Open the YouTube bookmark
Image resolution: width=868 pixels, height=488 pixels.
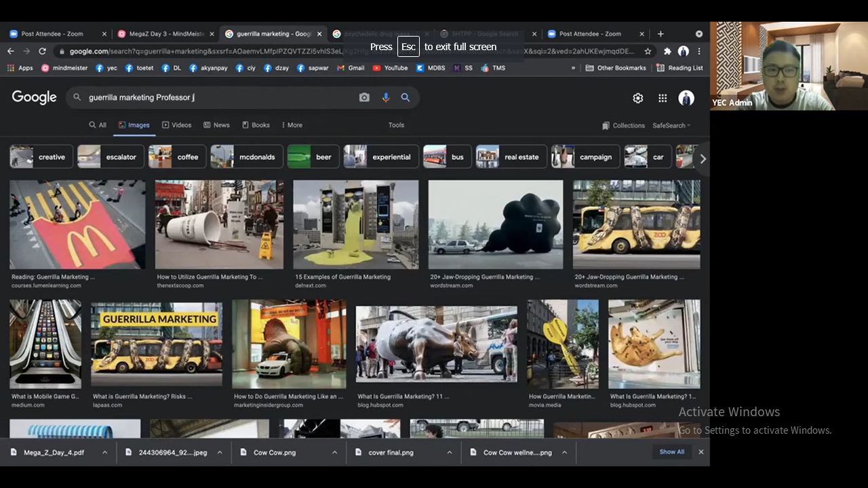click(x=390, y=68)
